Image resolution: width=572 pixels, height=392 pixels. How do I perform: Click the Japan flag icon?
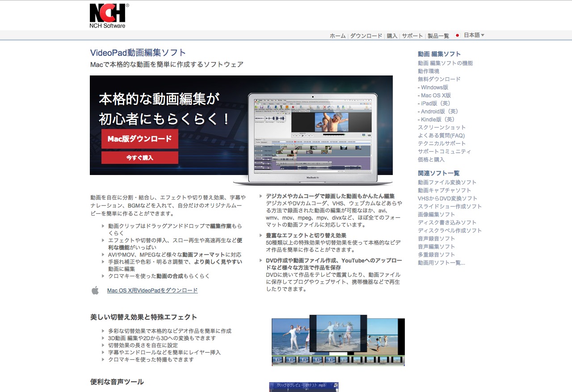457,35
